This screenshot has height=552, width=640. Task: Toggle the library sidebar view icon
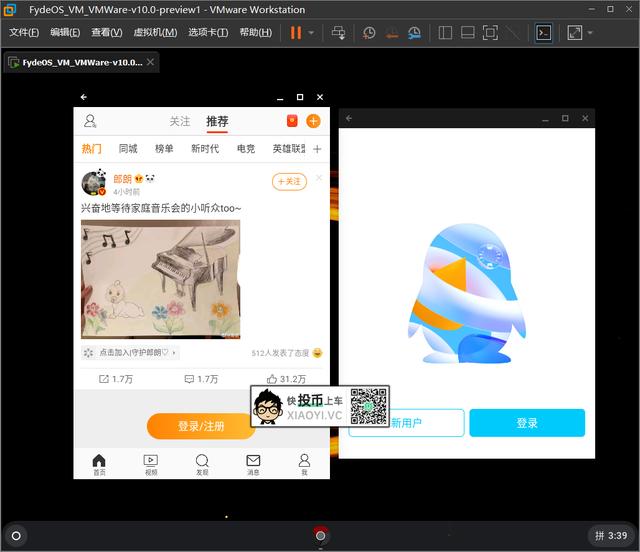[x=445, y=33]
